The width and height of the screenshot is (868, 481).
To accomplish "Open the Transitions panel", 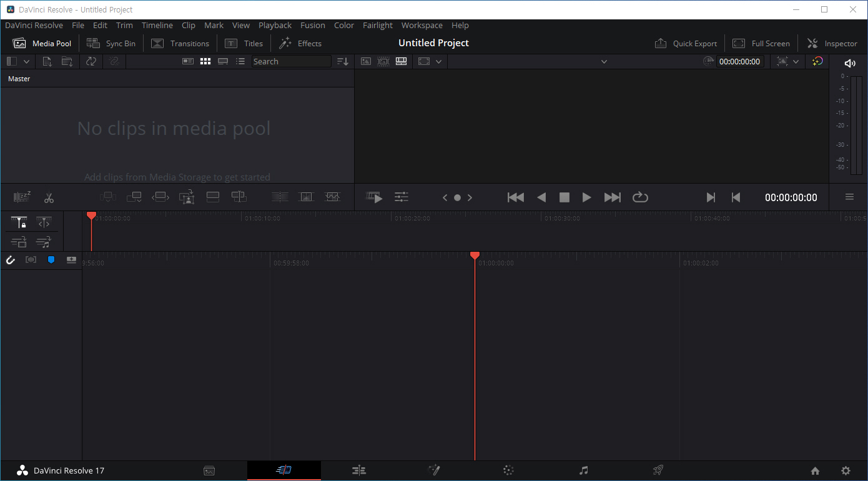I will tap(180, 43).
